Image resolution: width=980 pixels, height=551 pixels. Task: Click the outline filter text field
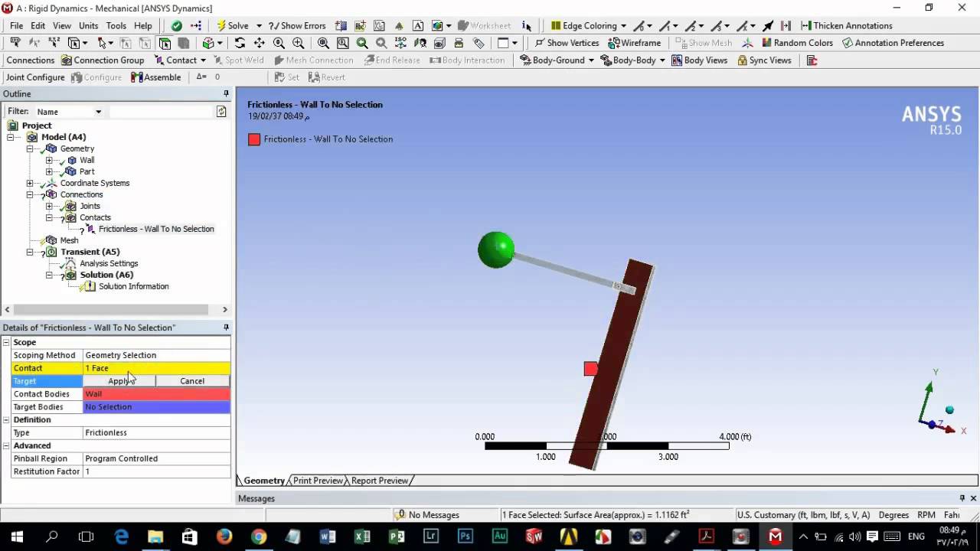point(161,112)
